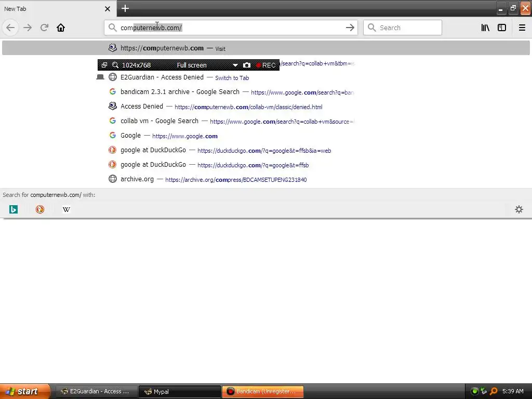Search with Wikipedia engine icon
This screenshot has width=532, height=399.
tap(66, 209)
